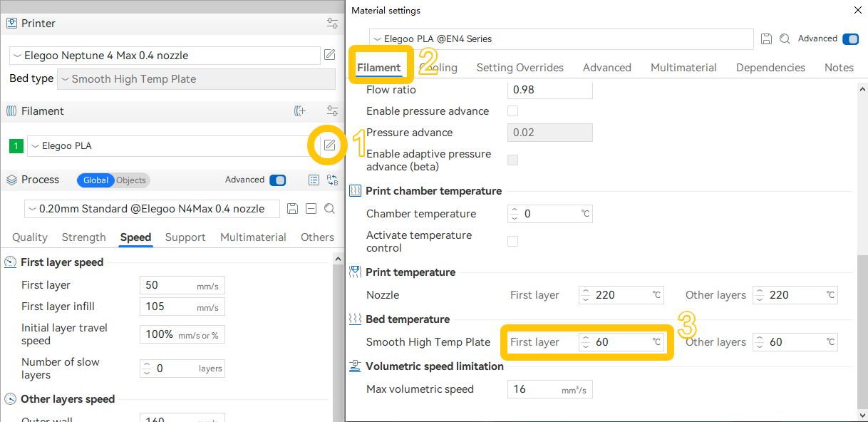Click Chamber temperature stepper arrows
Image resolution: width=868 pixels, height=422 pixels.
click(515, 214)
